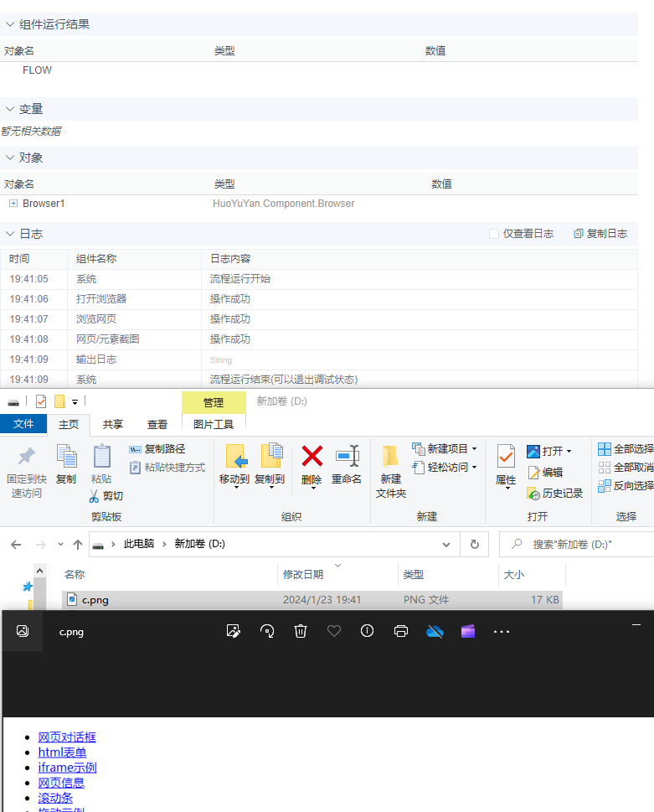Screen dimensions: 654x812
Task: Click the Photos favorite heart icon
Action: 334,631
